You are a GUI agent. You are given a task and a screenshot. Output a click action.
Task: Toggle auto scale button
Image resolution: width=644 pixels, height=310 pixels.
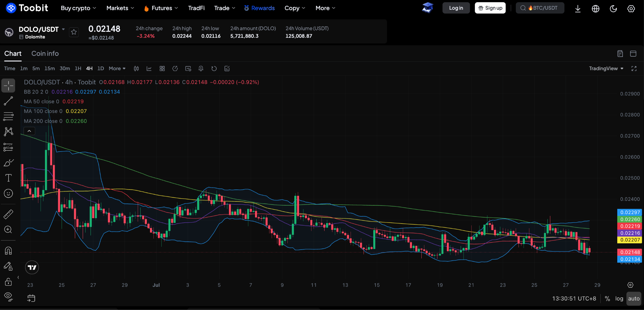point(634,299)
